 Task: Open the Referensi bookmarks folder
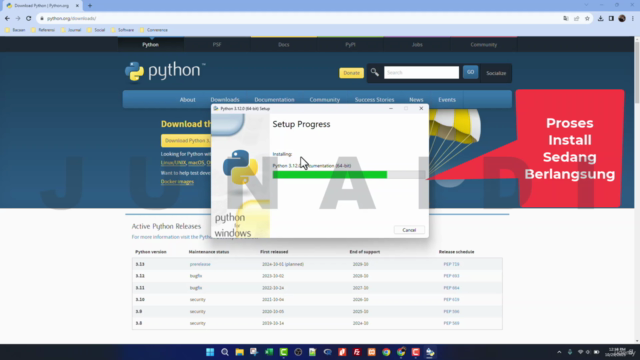(x=43, y=30)
